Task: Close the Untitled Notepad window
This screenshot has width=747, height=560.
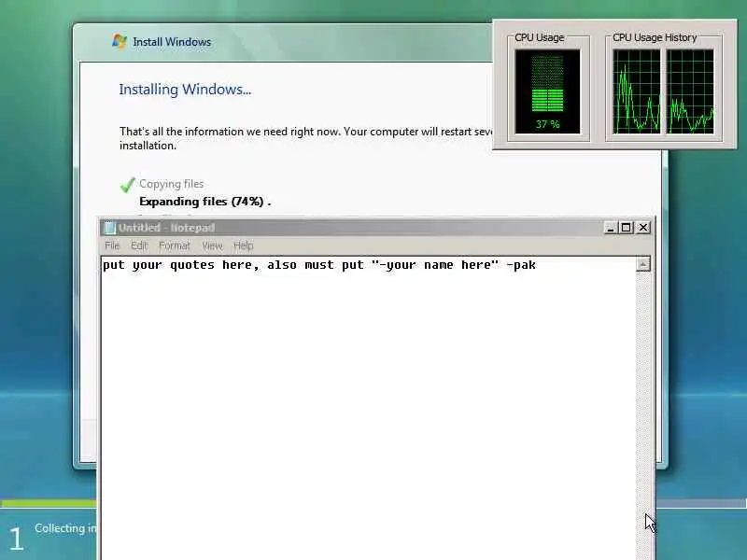Action: [x=643, y=228]
